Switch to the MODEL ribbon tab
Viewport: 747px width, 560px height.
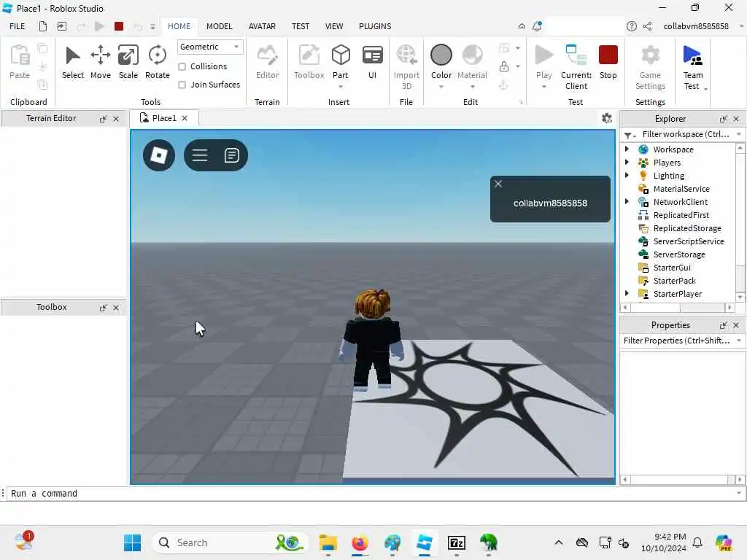point(219,26)
